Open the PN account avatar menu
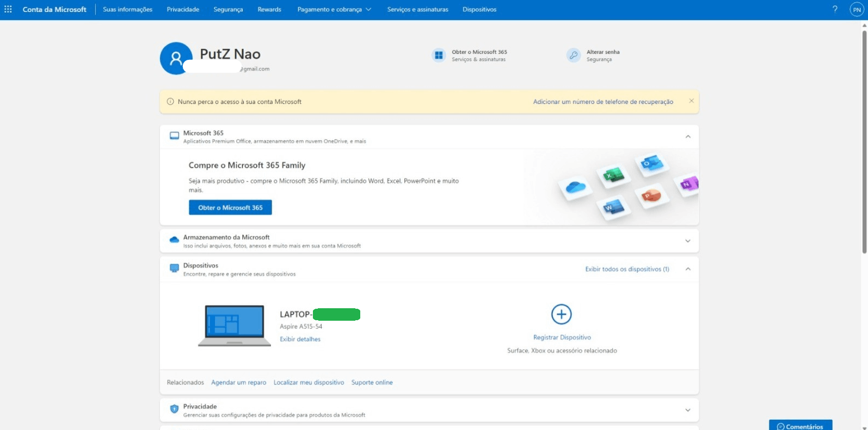 point(857,9)
